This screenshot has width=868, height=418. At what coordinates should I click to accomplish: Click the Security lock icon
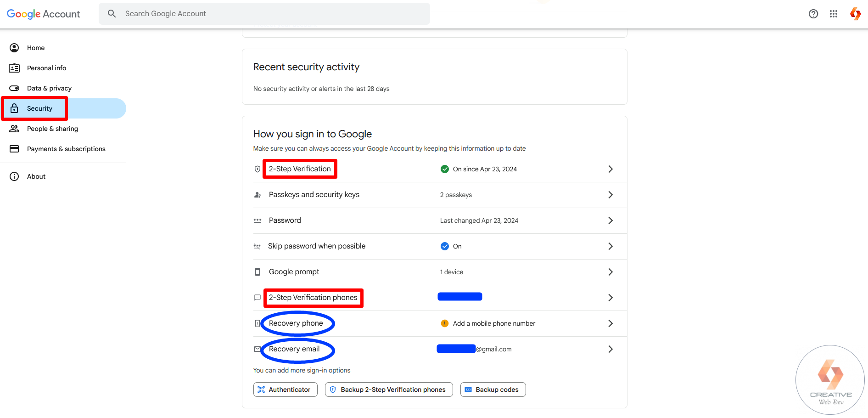(14, 108)
